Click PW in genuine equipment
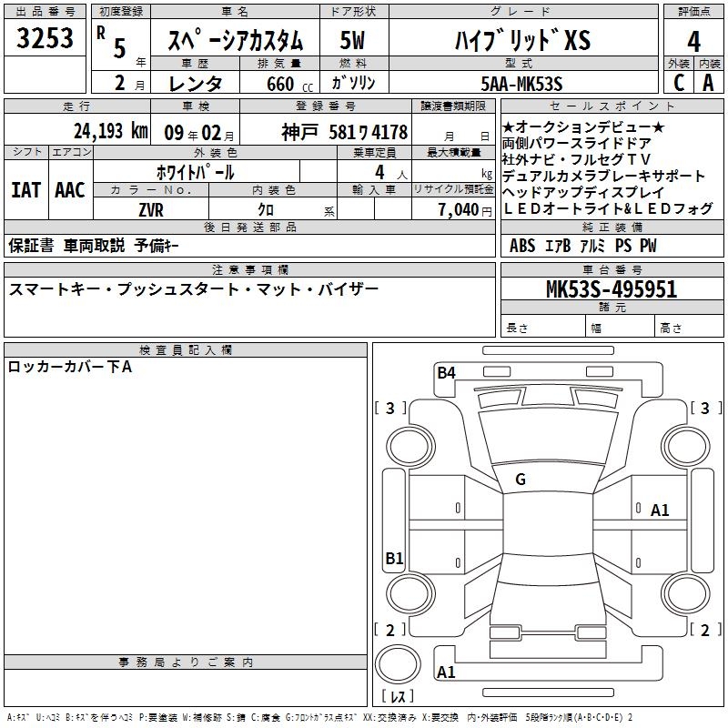Screen dimensions: 728x728 (648, 246)
